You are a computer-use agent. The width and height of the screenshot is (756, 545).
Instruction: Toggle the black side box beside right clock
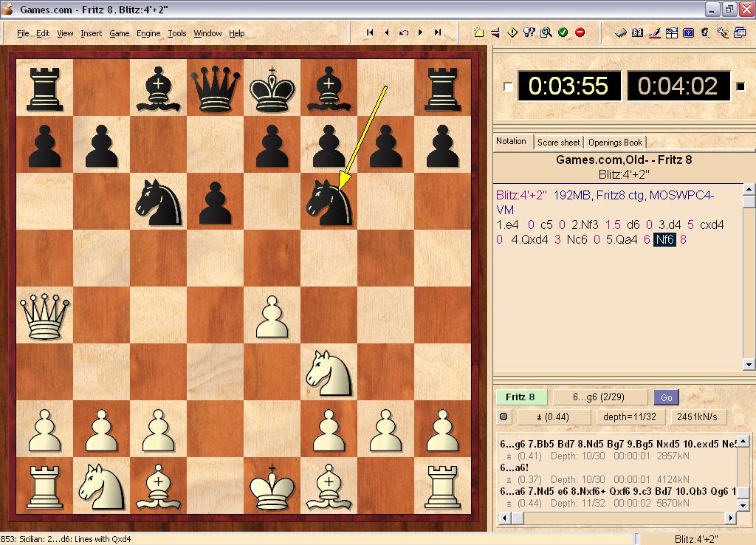coord(740,86)
